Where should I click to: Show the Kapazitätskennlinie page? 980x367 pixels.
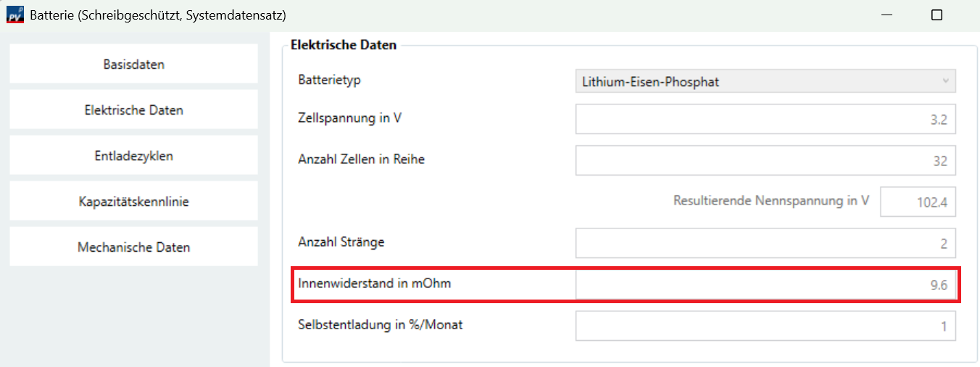[133, 202]
